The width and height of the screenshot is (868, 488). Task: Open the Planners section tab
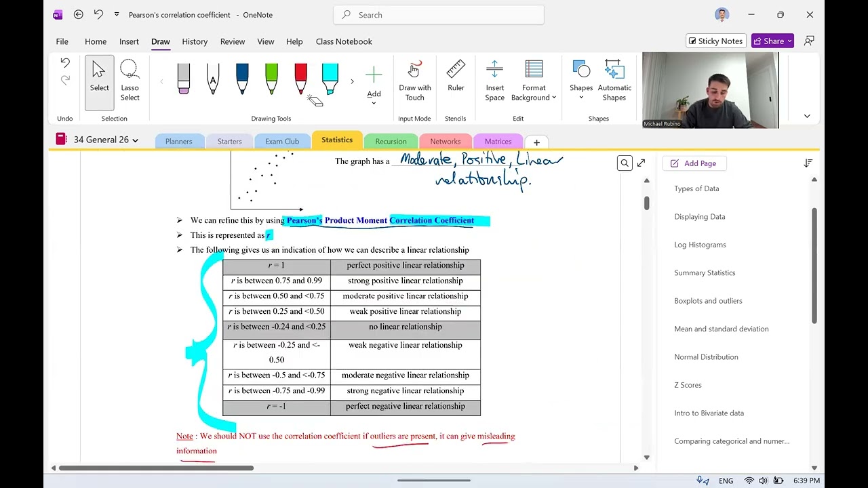[179, 142]
